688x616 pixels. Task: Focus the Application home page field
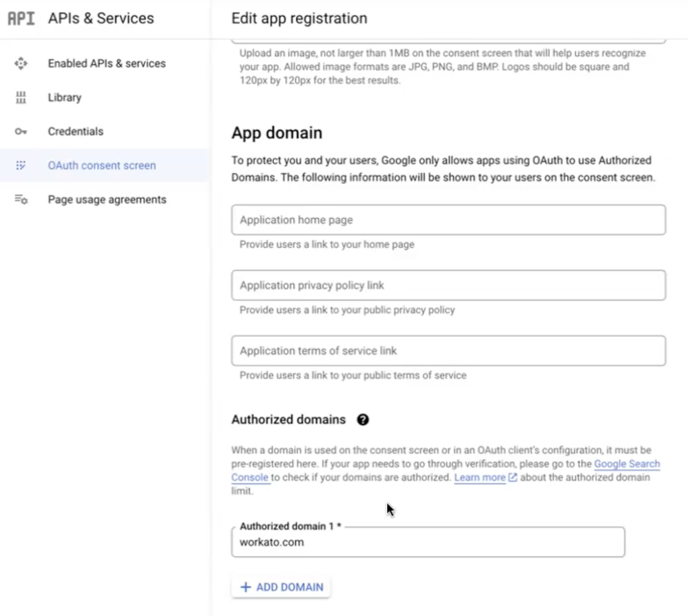448,220
